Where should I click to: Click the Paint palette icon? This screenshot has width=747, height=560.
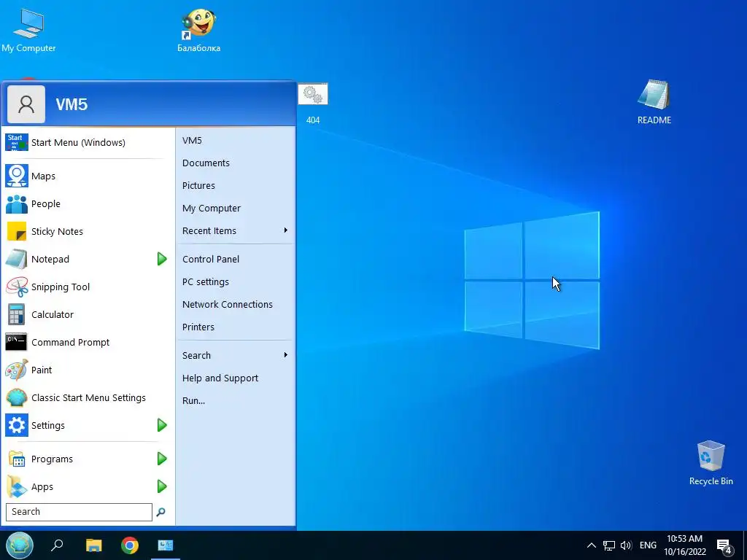coord(17,370)
